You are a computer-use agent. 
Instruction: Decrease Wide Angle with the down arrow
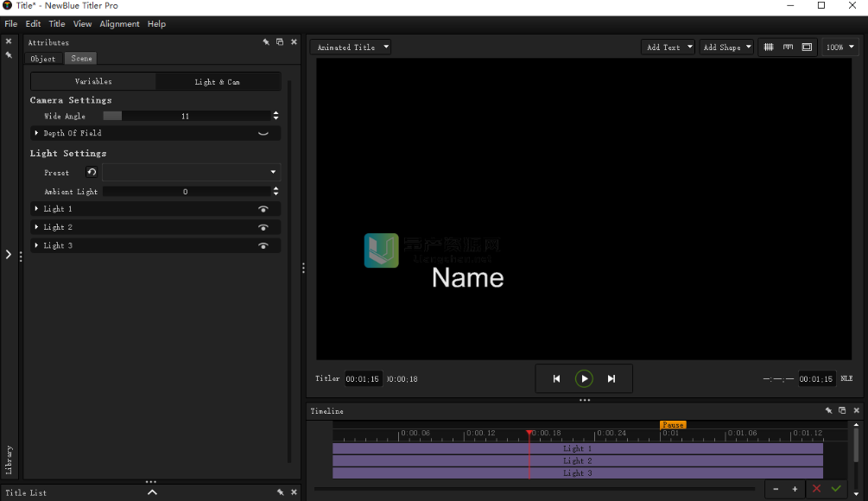(276, 118)
